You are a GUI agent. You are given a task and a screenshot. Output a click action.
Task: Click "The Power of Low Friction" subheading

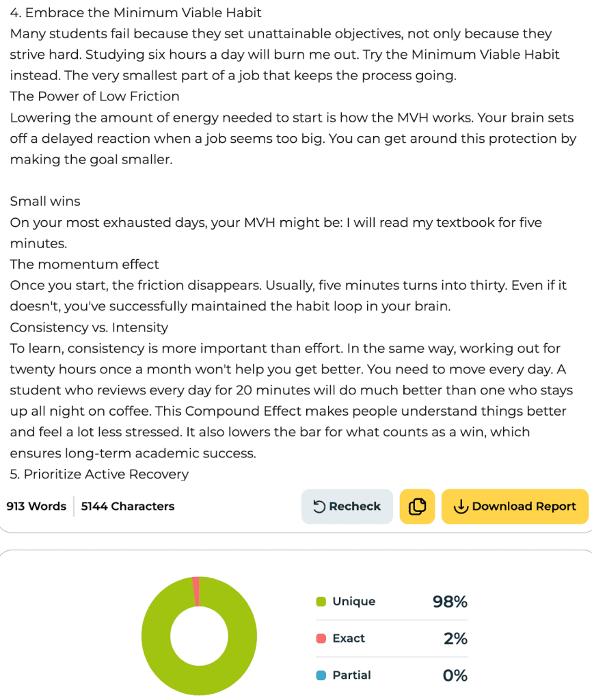pos(94,96)
